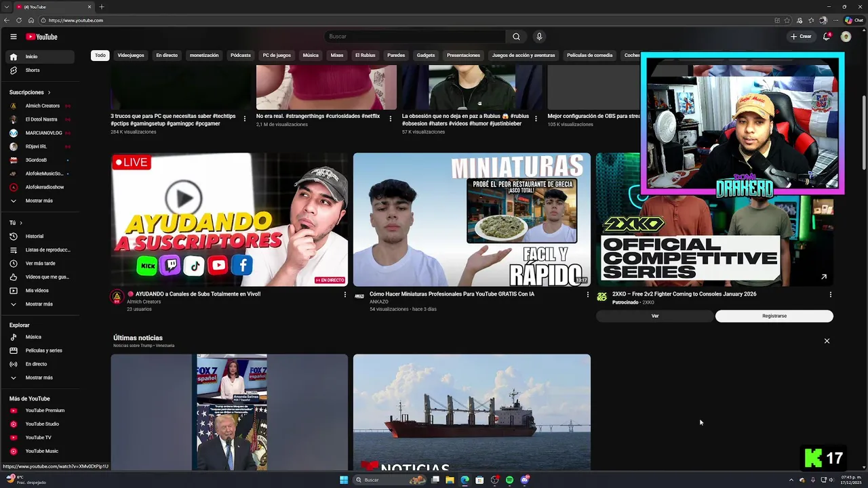Image resolution: width=868 pixels, height=488 pixels.
Task: Open the cargo ship news thumbnail
Action: [x=472, y=412]
